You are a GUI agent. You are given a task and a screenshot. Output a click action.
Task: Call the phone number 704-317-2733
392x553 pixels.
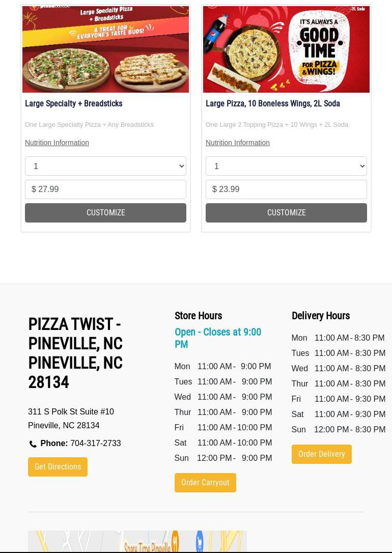tap(95, 443)
